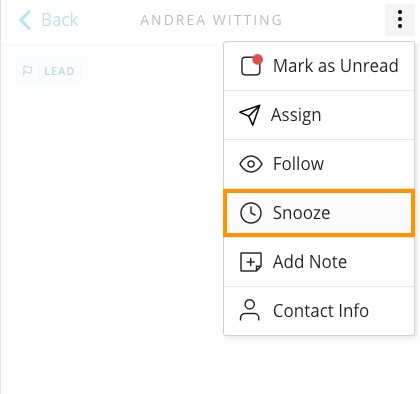Click the Back chevron arrow

coord(25,20)
